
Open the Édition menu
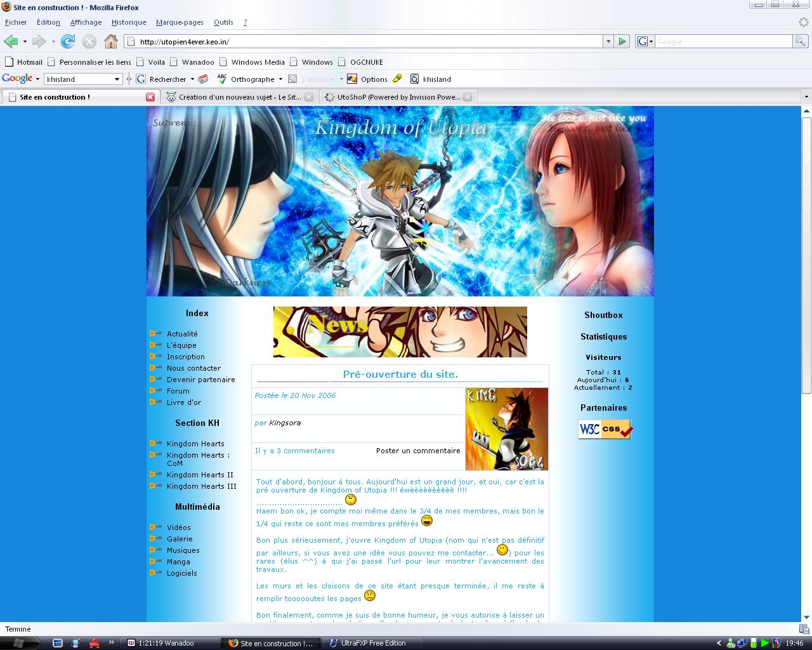[48, 22]
